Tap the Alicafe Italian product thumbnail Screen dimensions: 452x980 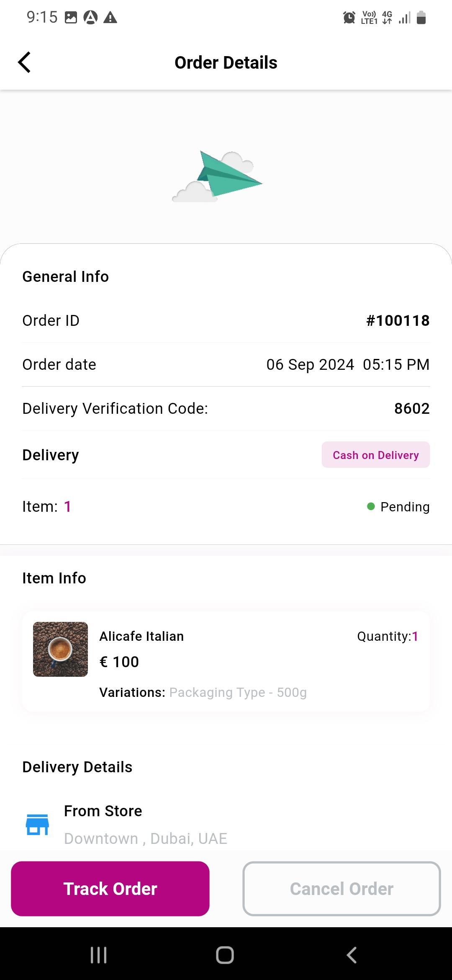click(x=60, y=649)
